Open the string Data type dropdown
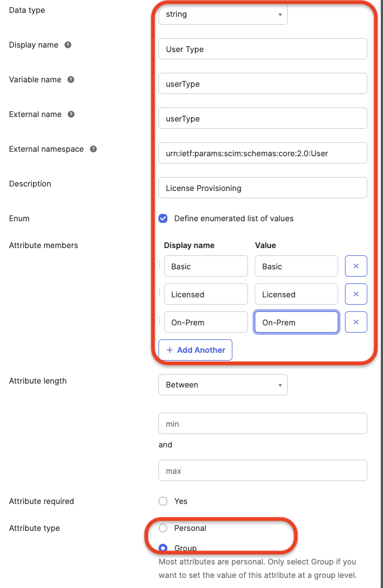The image size is (383, 588). pos(223,14)
